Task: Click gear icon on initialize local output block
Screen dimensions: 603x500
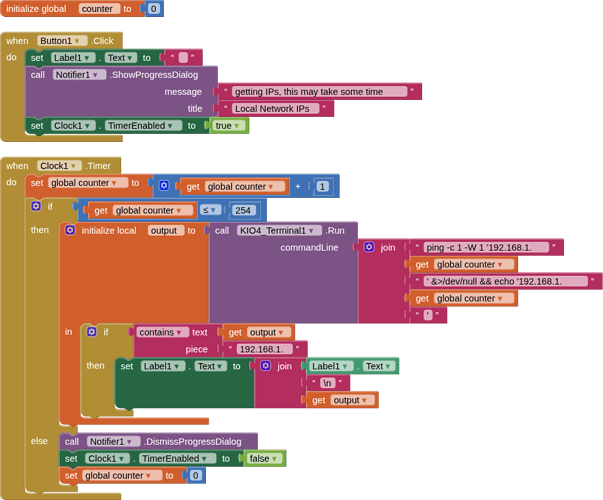Action: click(70, 230)
